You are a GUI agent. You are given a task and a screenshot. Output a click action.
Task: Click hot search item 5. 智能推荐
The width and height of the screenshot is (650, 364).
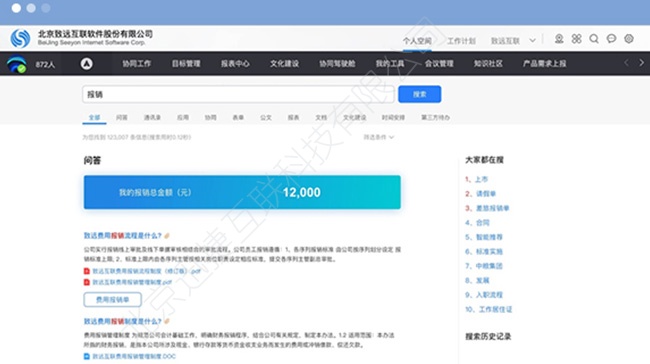pyautogui.click(x=484, y=237)
